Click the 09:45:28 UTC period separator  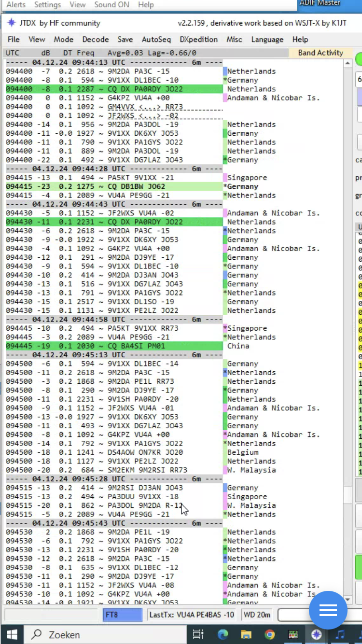114,479
